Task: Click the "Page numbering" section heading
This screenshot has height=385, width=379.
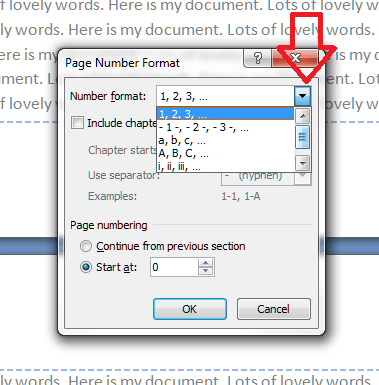Action: [109, 225]
